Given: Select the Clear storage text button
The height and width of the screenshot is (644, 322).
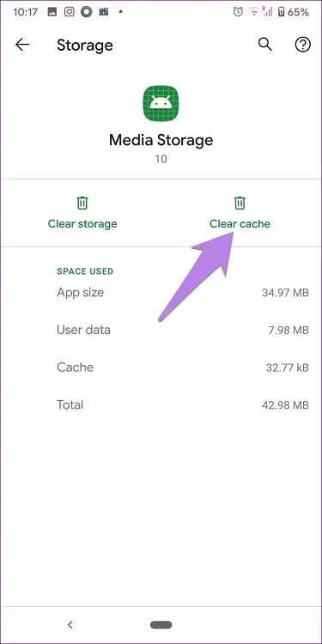Looking at the screenshot, I should point(82,224).
